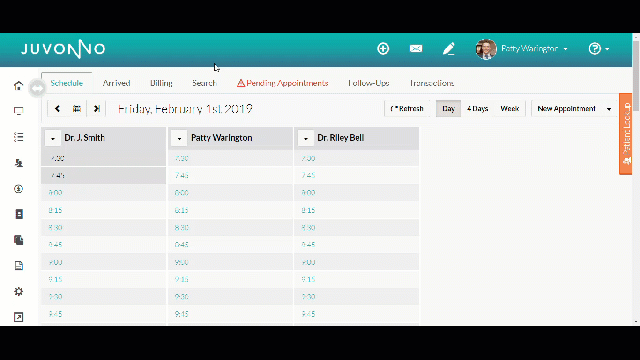Switch to the Billing tab
This screenshot has height=360, width=640.
coord(161,83)
